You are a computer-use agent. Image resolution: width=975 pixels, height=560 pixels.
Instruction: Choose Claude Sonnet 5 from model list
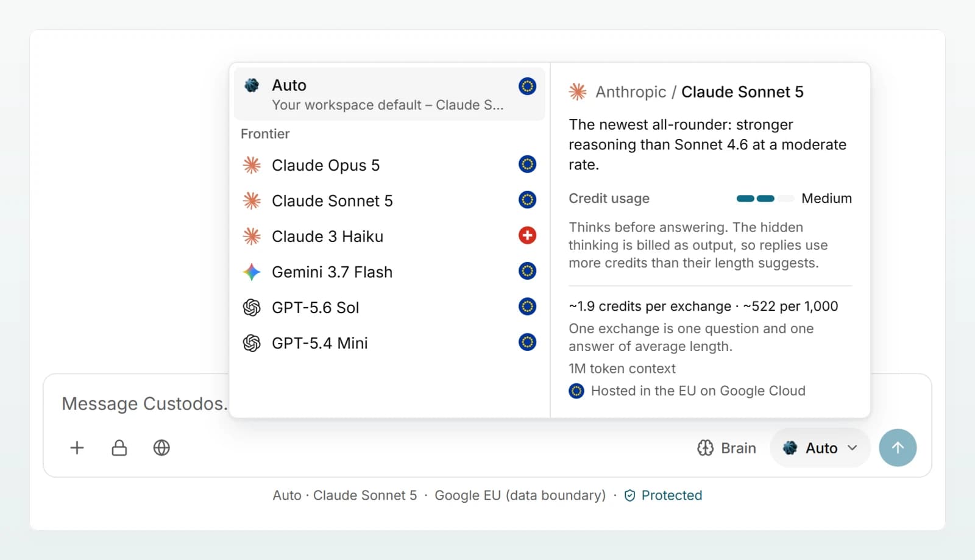[x=389, y=200]
